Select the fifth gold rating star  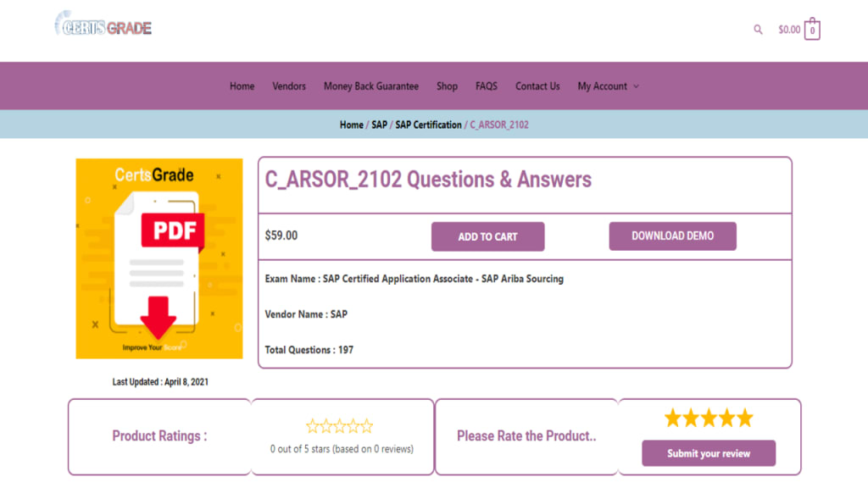pyautogui.click(x=745, y=419)
